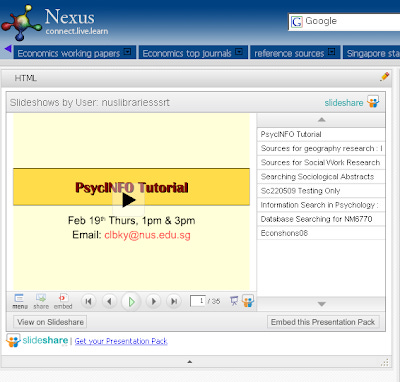The width and height of the screenshot is (400, 382).
Task: Collapse widget with bottom up arrow
Action: click(190, 362)
